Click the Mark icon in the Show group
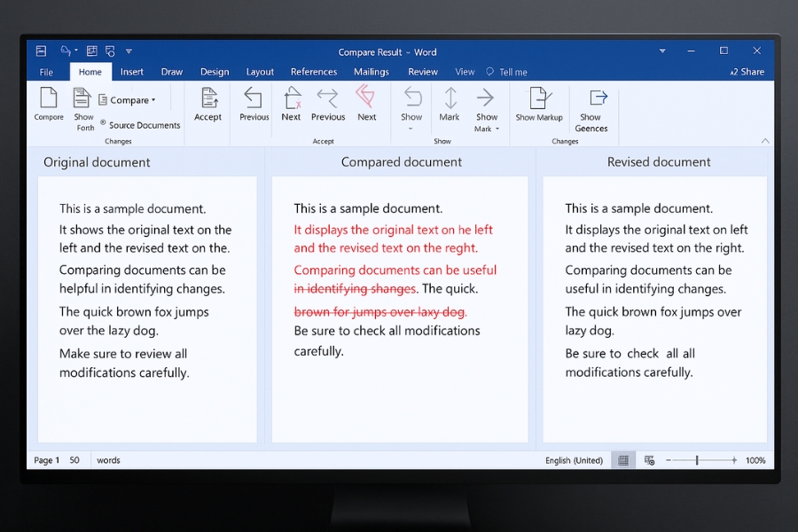Viewport: 798px width, 532px height. click(449, 105)
